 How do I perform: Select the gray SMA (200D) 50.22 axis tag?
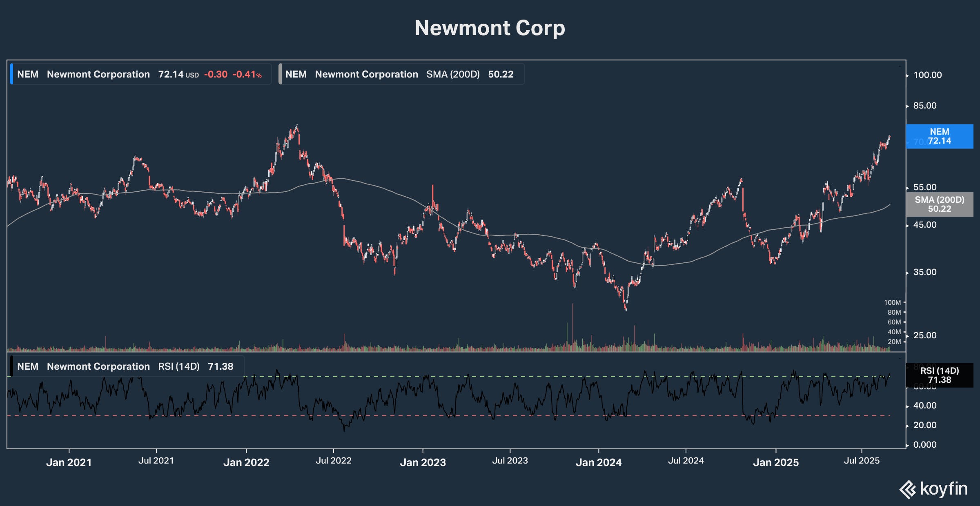tap(939, 204)
